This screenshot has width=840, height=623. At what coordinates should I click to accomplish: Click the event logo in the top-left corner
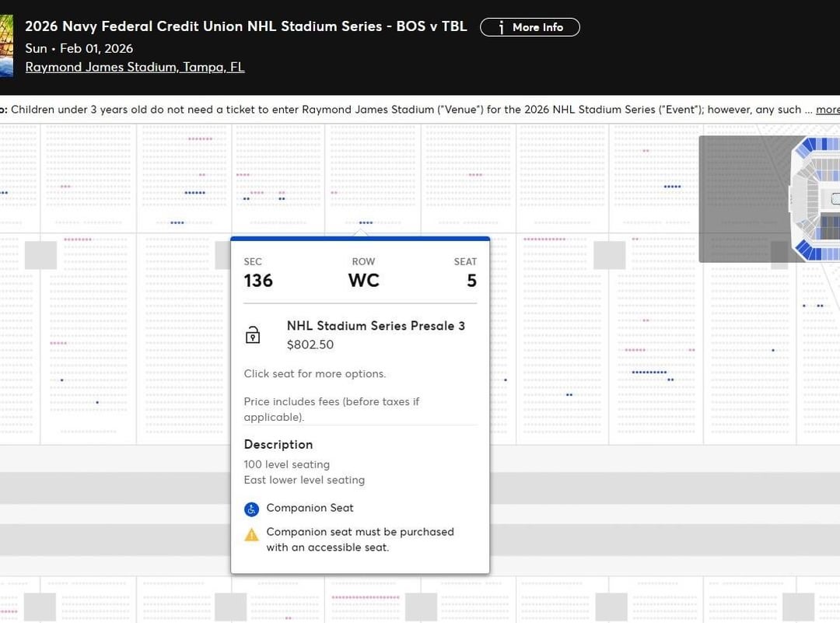point(5,43)
